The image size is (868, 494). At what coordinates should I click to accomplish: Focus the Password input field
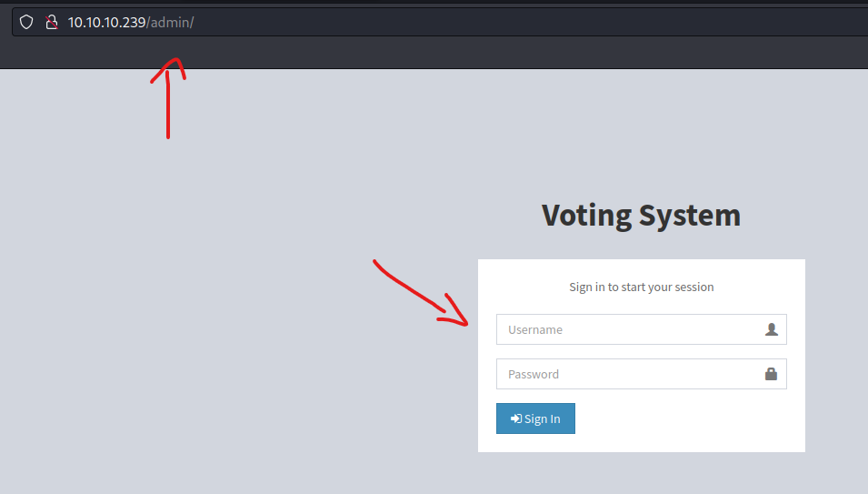click(x=641, y=374)
